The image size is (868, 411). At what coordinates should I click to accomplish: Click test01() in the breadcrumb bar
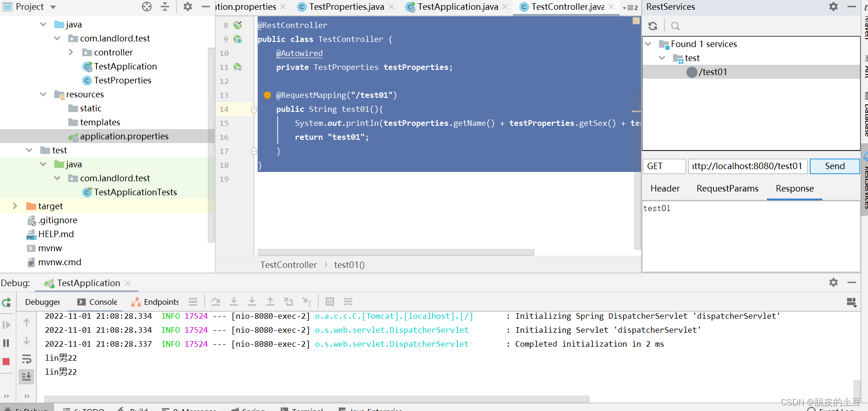tap(349, 265)
